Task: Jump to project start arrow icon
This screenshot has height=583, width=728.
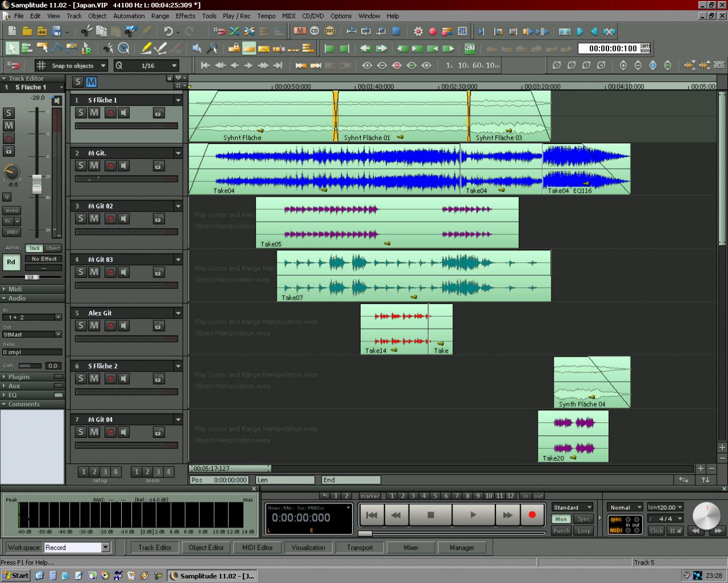Action: click(205, 66)
